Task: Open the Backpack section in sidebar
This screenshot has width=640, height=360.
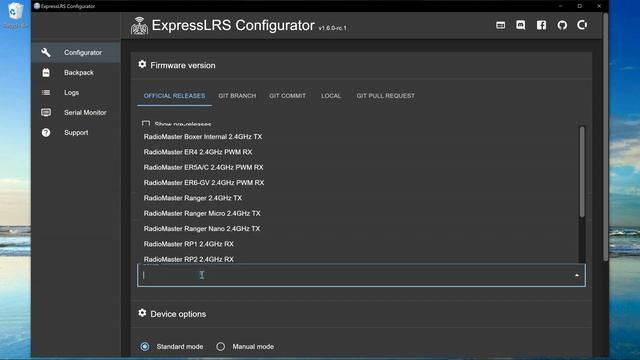Action: pyautogui.click(x=76, y=73)
